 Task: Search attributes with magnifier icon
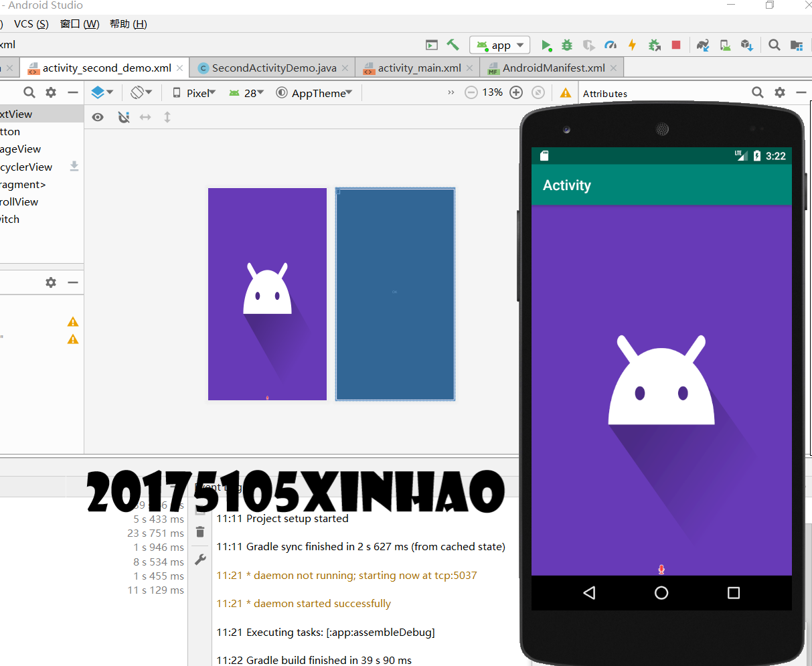(x=757, y=92)
